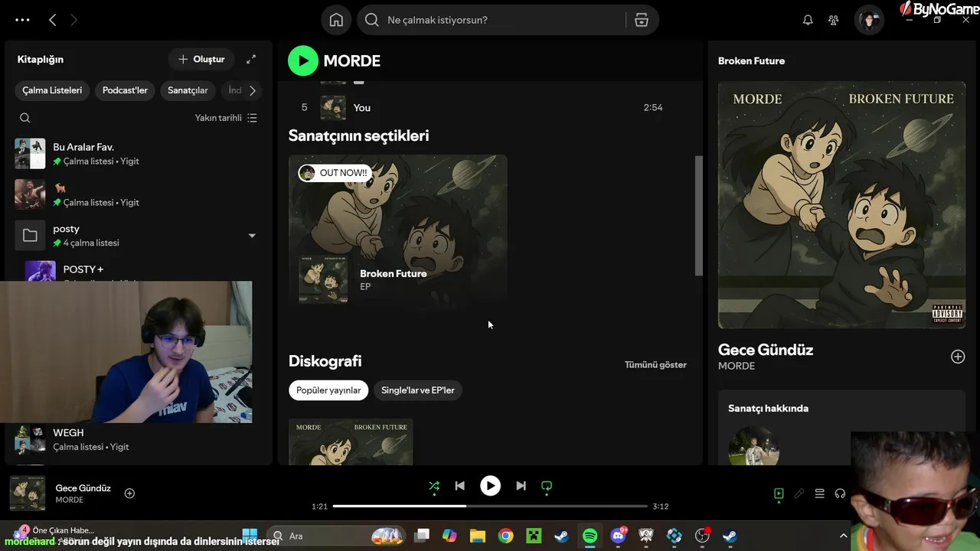This screenshot has width=980, height=551.
Task: Expand library to full view
Action: click(251, 59)
